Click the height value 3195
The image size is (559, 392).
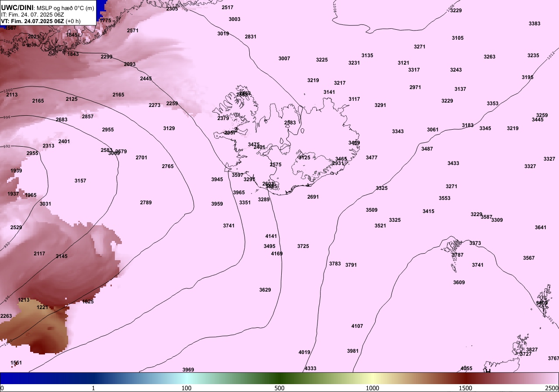pyautogui.click(x=528, y=77)
